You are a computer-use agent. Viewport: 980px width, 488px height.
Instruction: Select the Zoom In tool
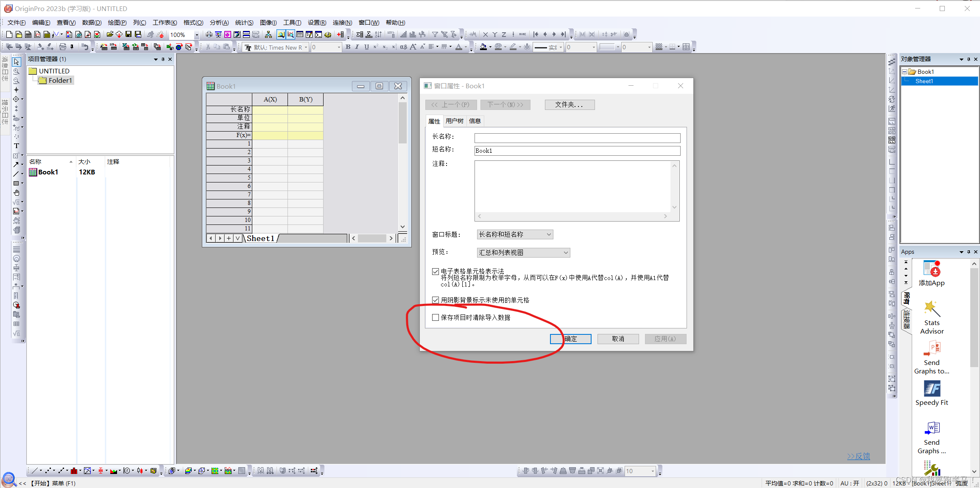pos(17,71)
